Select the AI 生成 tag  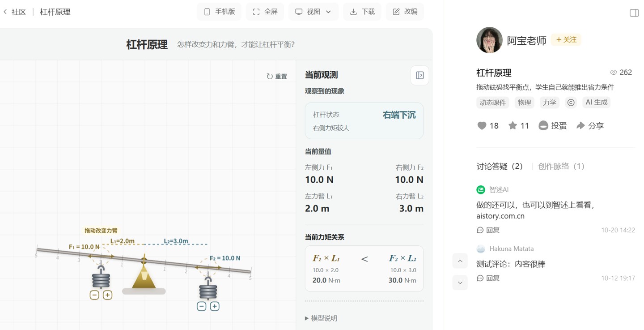(597, 103)
